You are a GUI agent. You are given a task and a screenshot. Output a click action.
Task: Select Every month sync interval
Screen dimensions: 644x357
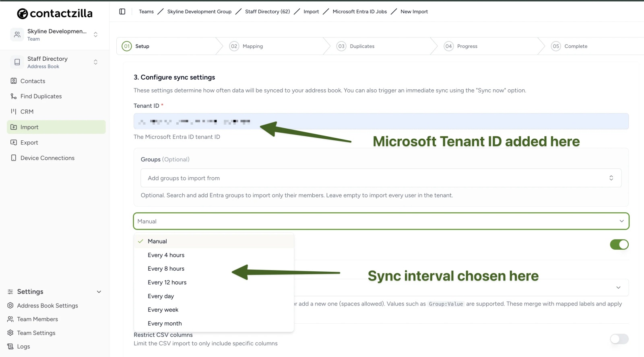(214, 324)
